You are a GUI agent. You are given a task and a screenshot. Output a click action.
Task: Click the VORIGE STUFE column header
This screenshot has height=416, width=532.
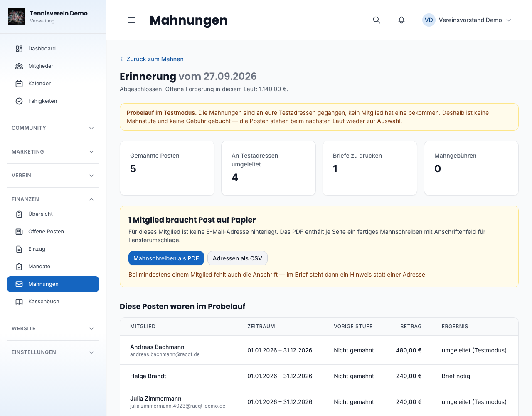click(x=353, y=327)
